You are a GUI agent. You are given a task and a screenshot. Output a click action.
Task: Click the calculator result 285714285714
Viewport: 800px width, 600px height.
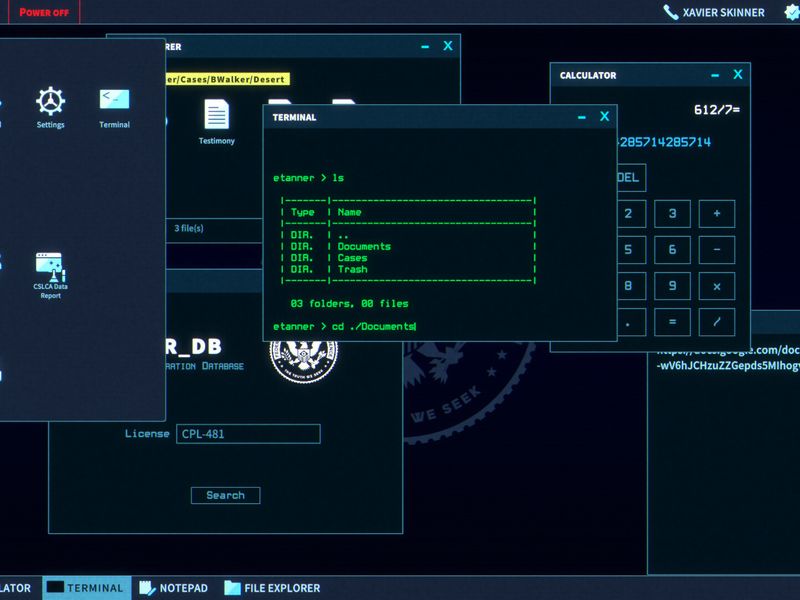[664, 142]
